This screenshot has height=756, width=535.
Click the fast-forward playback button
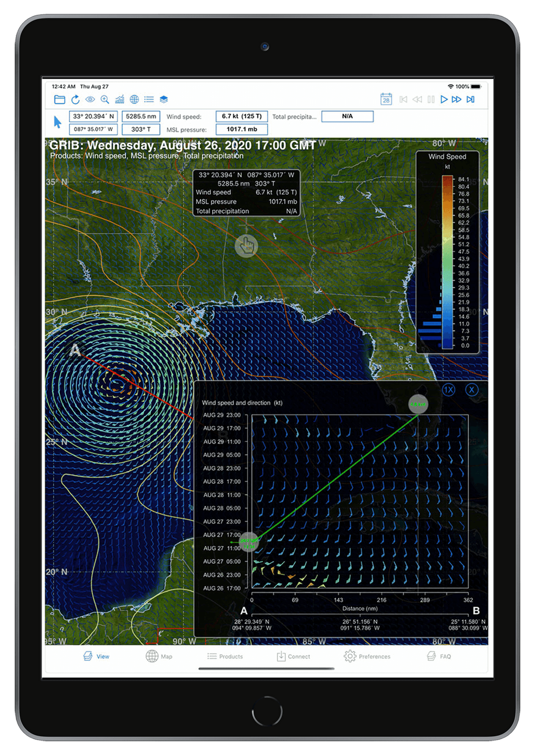click(x=457, y=100)
